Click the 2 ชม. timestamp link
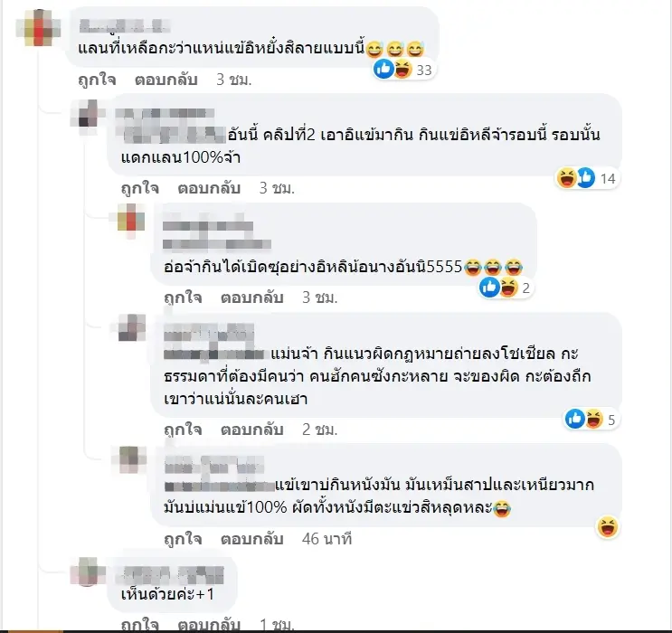The image size is (672, 633). (x=319, y=430)
